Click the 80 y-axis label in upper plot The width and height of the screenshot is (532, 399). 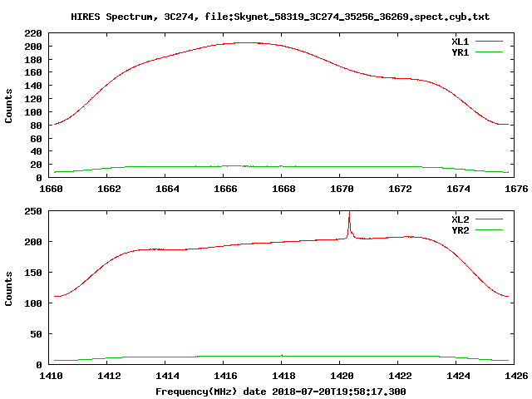click(x=37, y=126)
